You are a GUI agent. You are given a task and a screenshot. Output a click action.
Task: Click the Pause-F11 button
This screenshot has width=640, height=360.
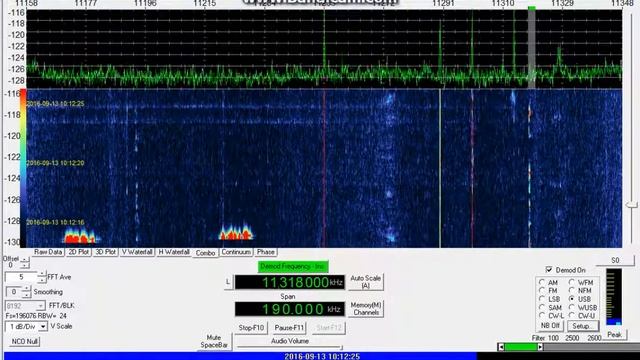coord(289,328)
